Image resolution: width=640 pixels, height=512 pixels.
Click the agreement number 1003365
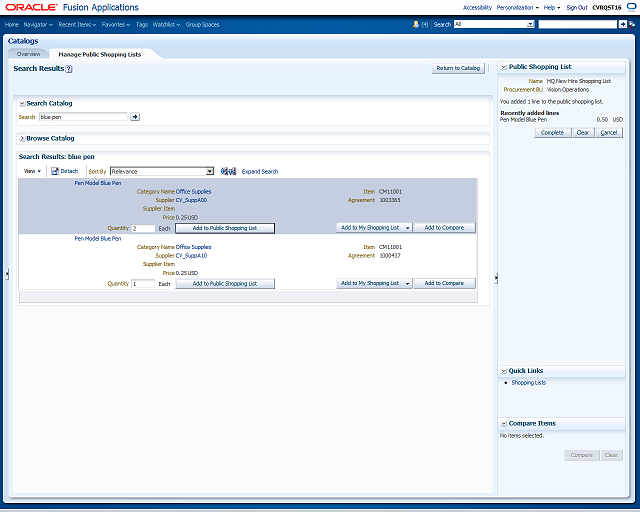tap(390, 200)
